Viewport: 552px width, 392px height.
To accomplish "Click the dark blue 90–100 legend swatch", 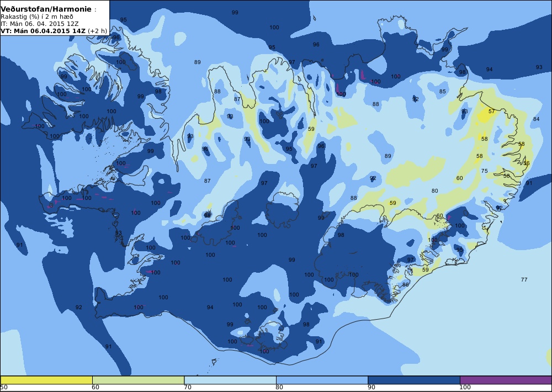I will pyautogui.click(x=414, y=380).
